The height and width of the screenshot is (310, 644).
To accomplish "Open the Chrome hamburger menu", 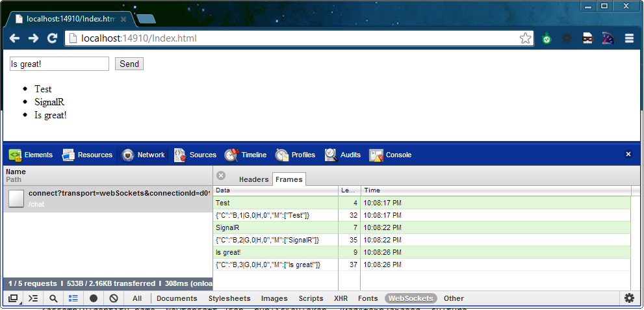I will pyautogui.click(x=629, y=38).
